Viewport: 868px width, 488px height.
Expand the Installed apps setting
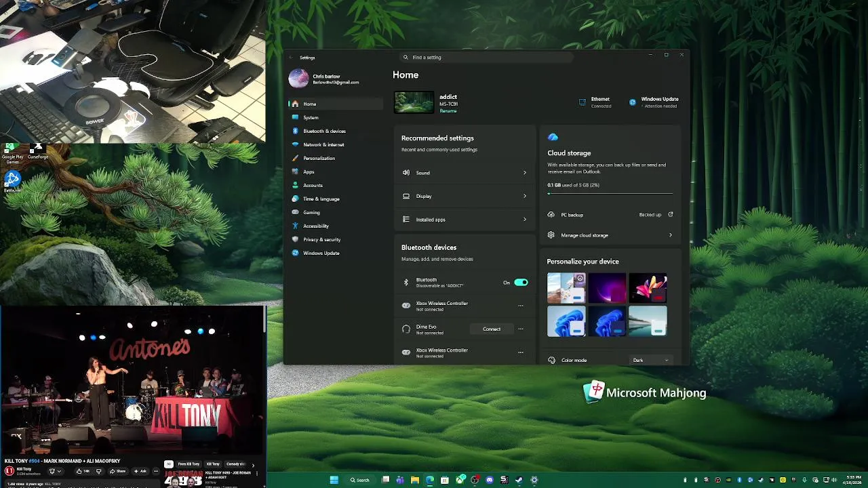point(465,220)
